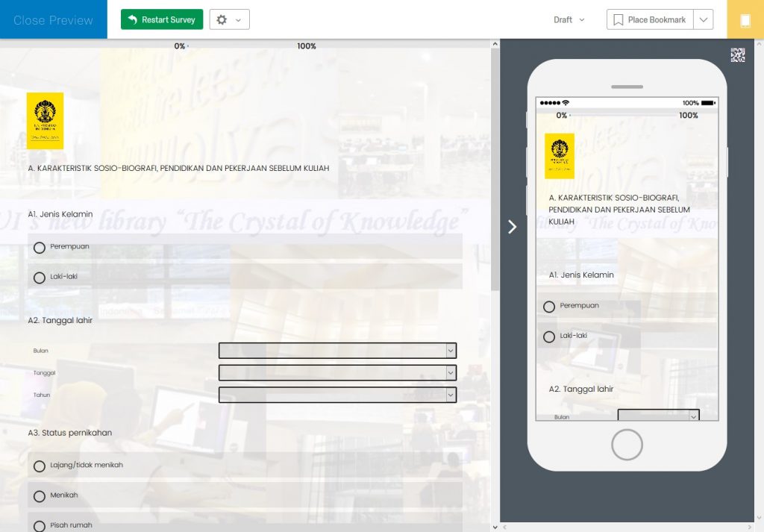Restart the survey with the green button
The image size is (764, 532).
162,19
